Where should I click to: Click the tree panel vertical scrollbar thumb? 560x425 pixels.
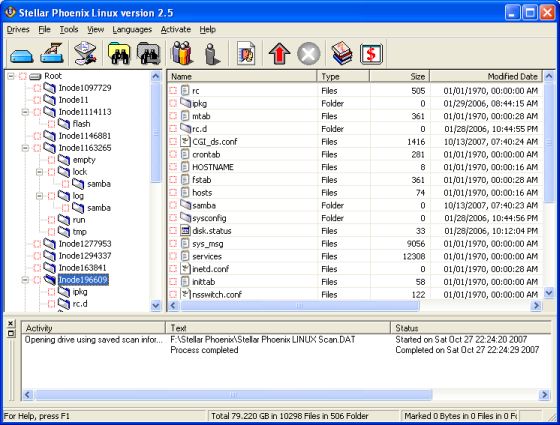156,132
